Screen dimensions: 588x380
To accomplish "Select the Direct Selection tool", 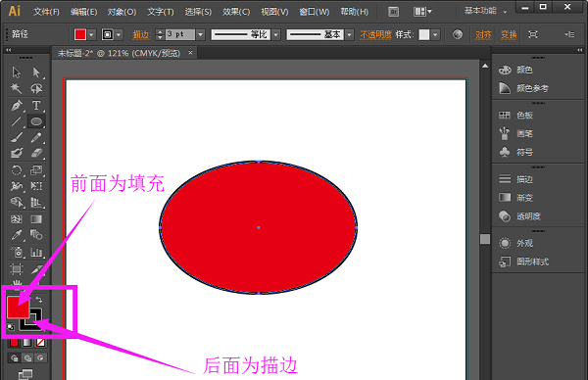I will tap(36, 71).
